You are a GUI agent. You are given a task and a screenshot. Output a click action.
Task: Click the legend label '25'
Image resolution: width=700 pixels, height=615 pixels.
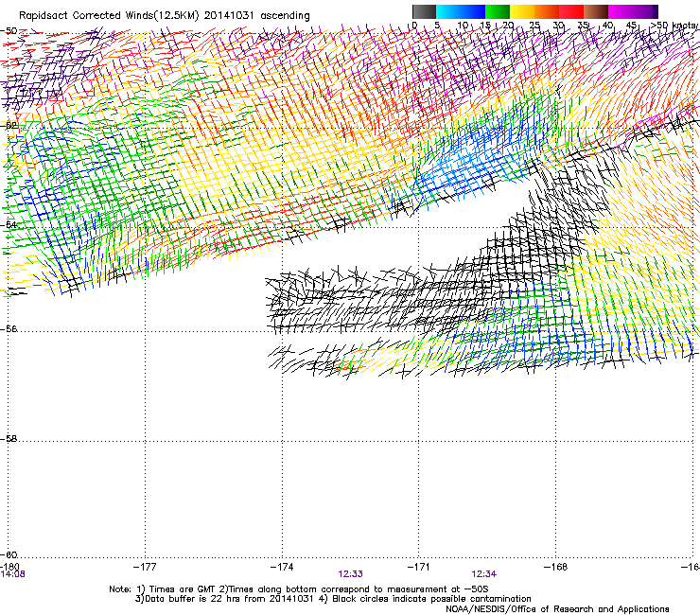(x=534, y=26)
